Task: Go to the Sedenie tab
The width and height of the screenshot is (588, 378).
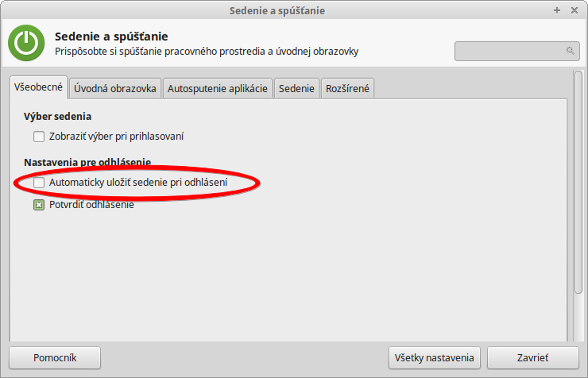Action: 297,89
